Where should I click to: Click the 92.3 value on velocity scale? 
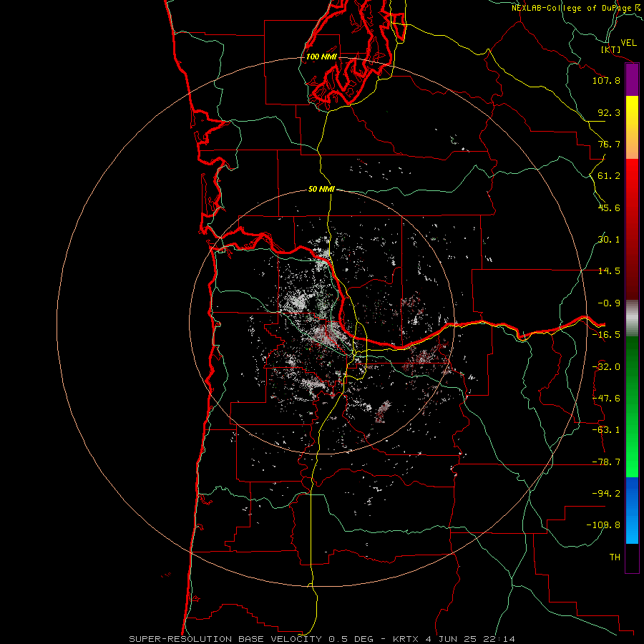[x=609, y=112]
